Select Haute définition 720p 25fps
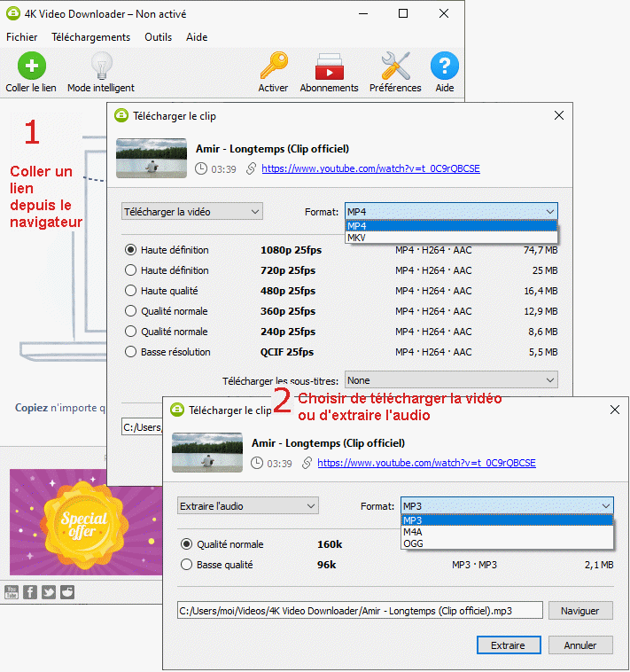The image size is (630, 672). tap(130, 270)
